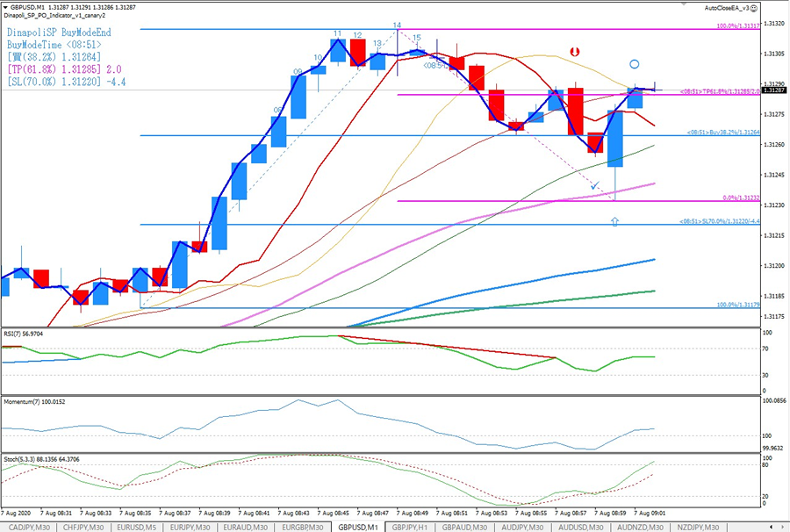Click the [TP(61.8%) 1.31285] 2.0 text

64,69
